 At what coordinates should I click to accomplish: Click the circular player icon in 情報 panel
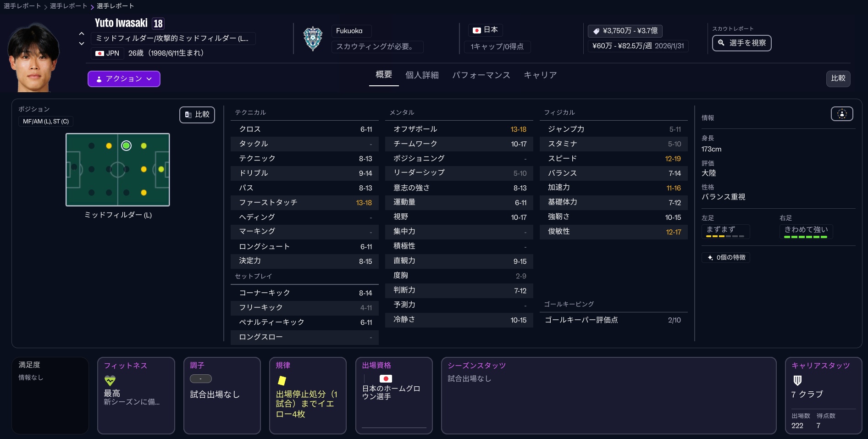[841, 114]
